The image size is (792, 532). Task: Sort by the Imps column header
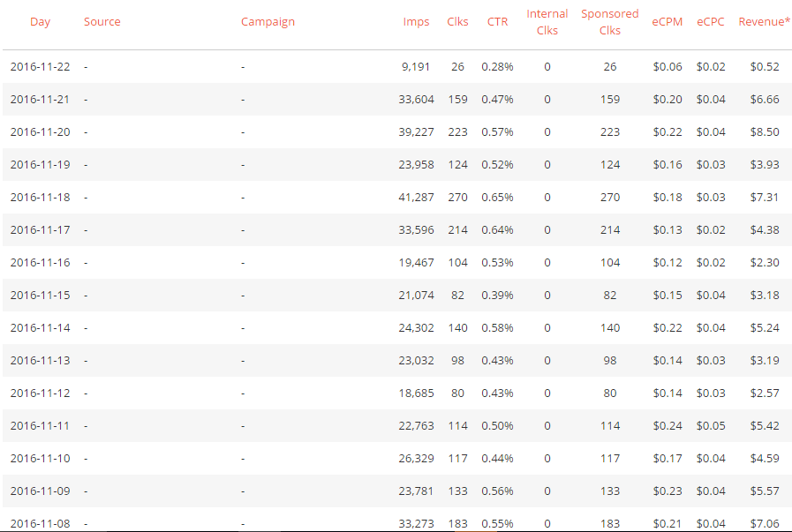point(416,22)
